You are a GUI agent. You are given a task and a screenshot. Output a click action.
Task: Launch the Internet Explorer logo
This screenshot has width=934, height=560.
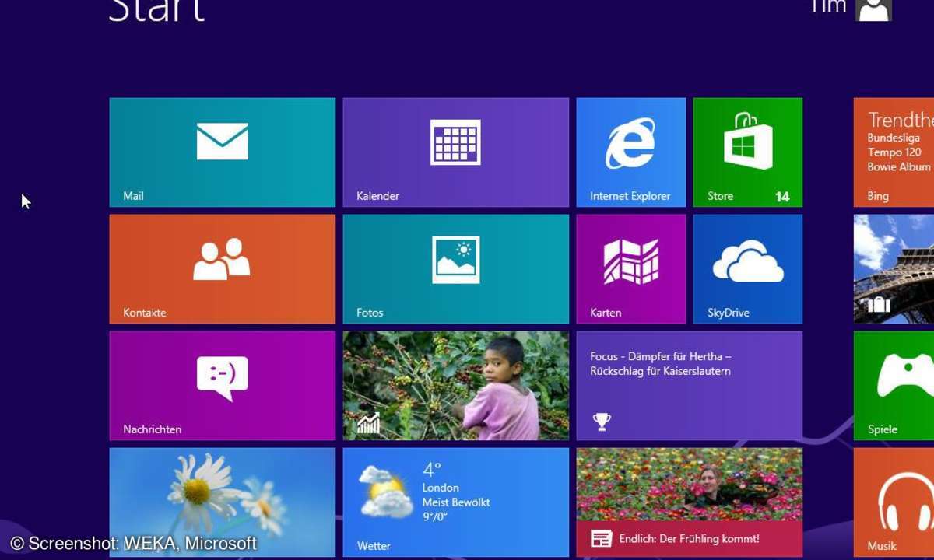click(x=630, y=143)
